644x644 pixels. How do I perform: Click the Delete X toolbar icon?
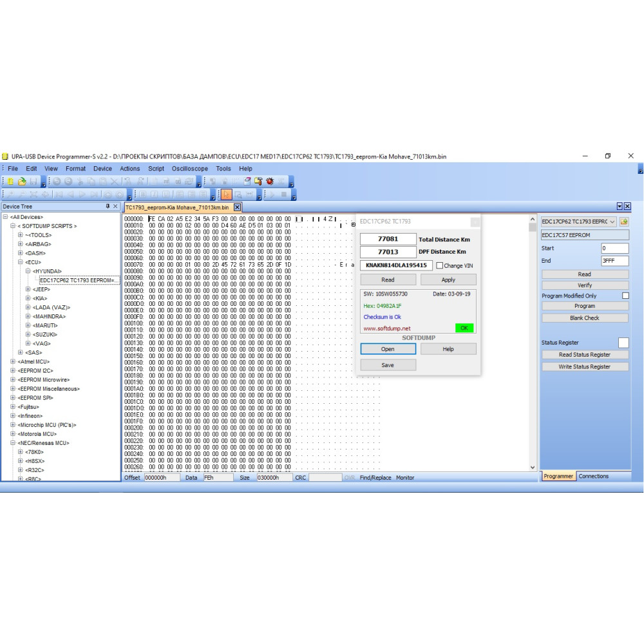pos(114,181)
